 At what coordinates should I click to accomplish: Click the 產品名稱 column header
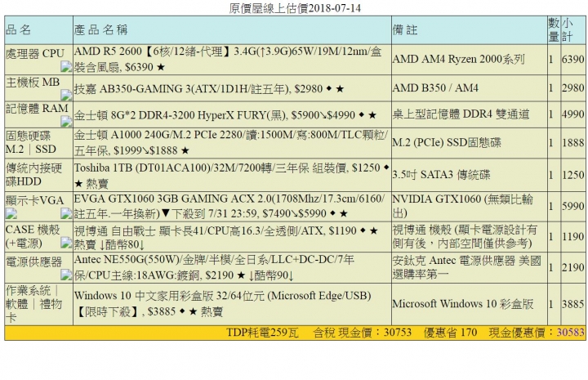pyautogui.click(x=232, y=30)
